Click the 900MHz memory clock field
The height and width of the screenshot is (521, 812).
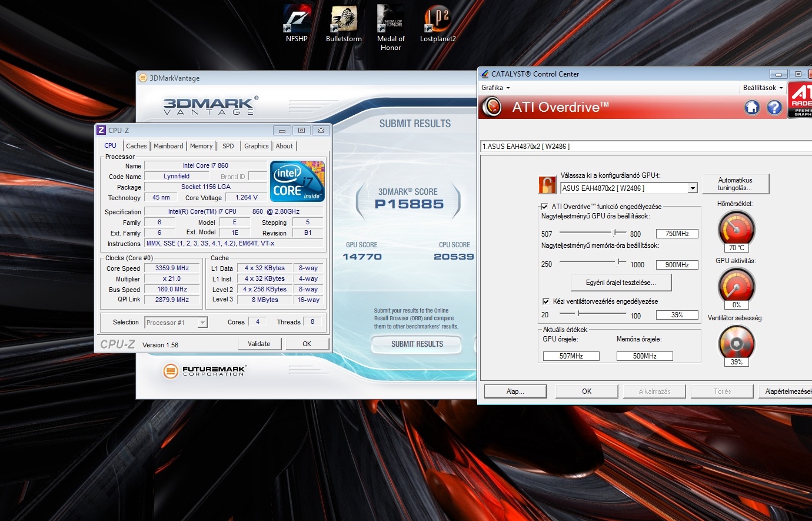pos(677,265)
